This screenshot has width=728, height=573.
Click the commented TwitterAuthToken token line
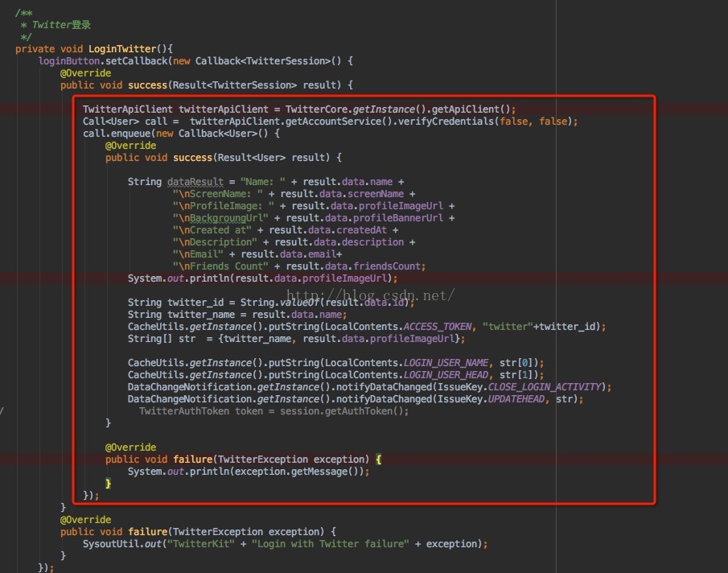point(274,411)
